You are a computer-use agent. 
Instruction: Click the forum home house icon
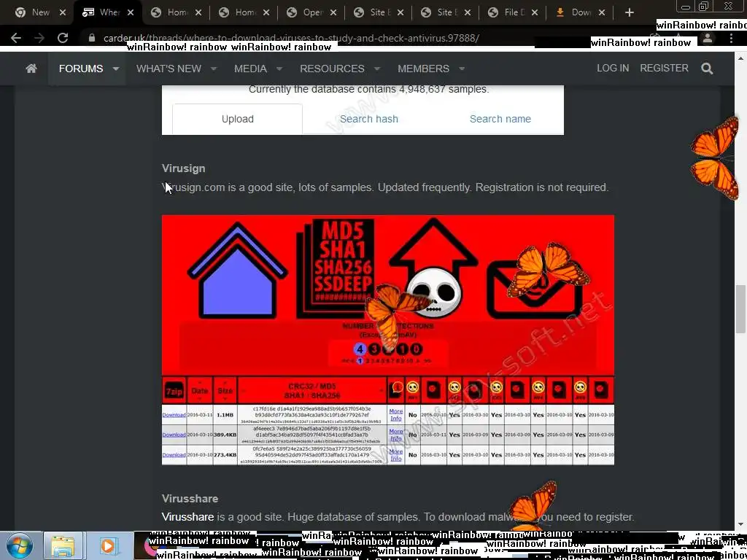[x=31, y=69]
